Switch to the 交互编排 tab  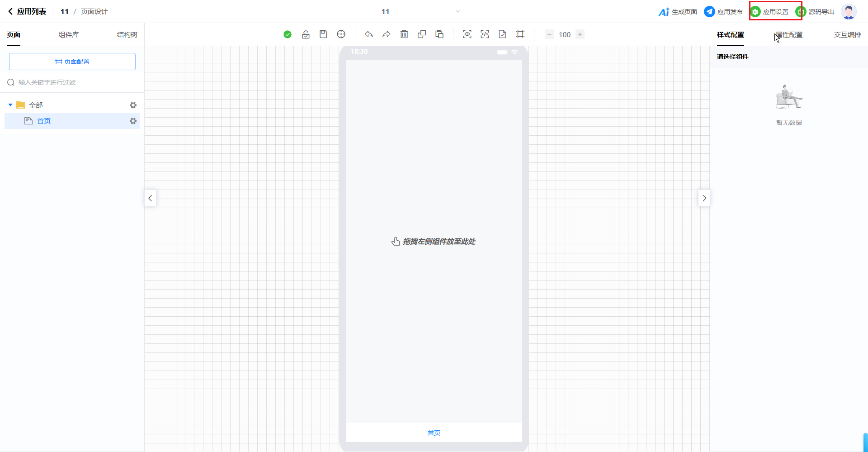847,35
